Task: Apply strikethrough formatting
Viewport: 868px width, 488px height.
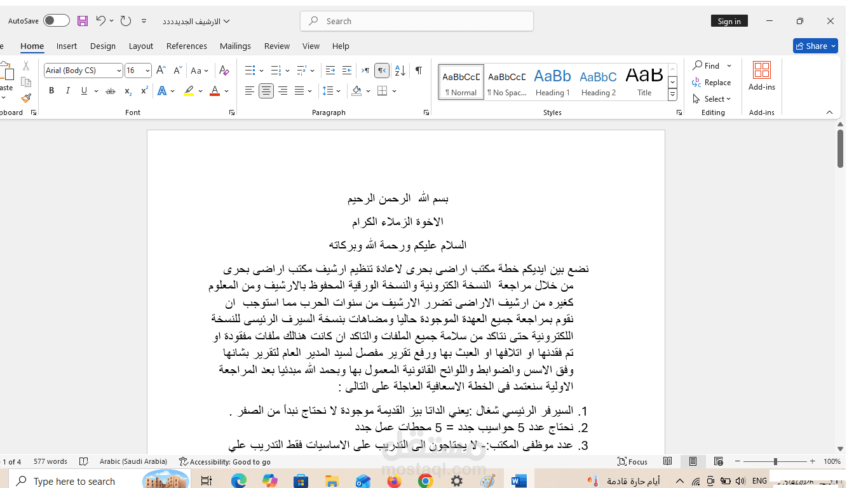Action: click(110, 91)
